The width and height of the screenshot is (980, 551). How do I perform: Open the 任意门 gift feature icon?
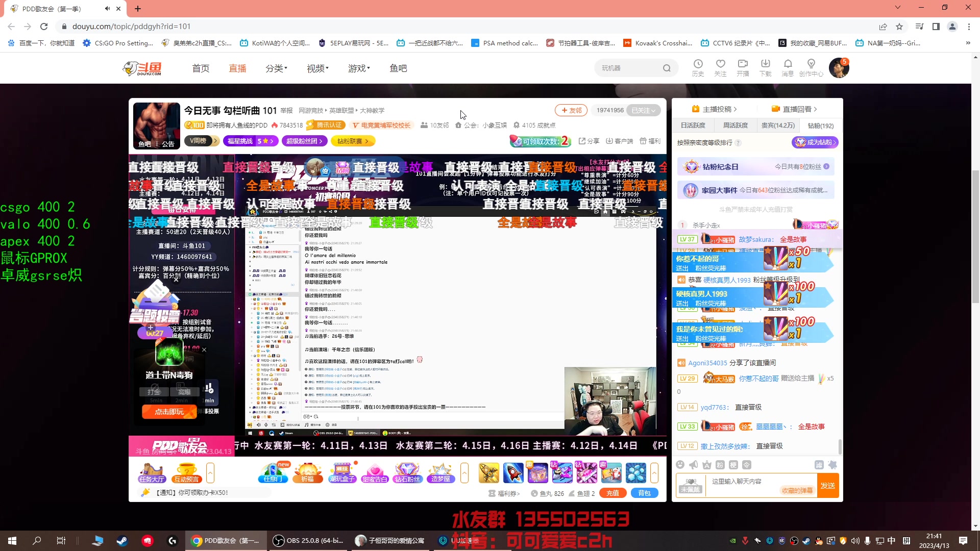[273, 472]
